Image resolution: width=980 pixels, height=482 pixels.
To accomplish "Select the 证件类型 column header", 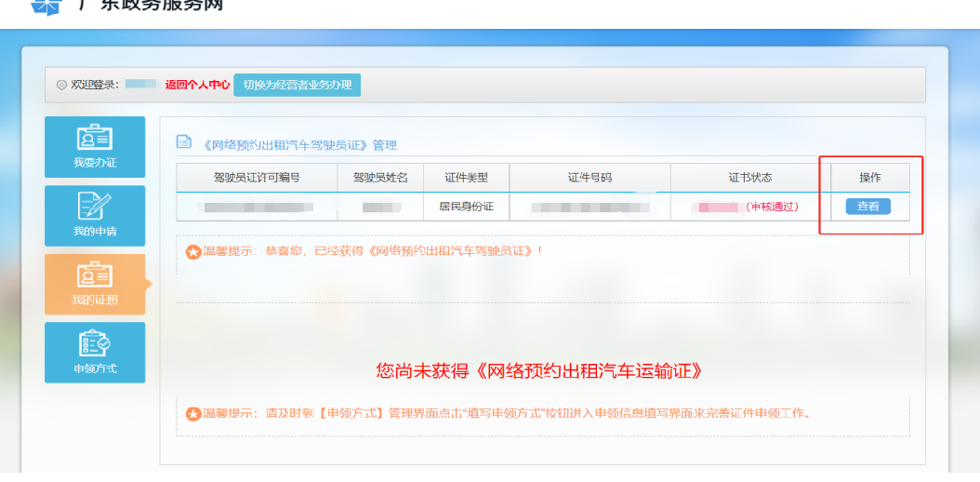I will pos(465,178).
